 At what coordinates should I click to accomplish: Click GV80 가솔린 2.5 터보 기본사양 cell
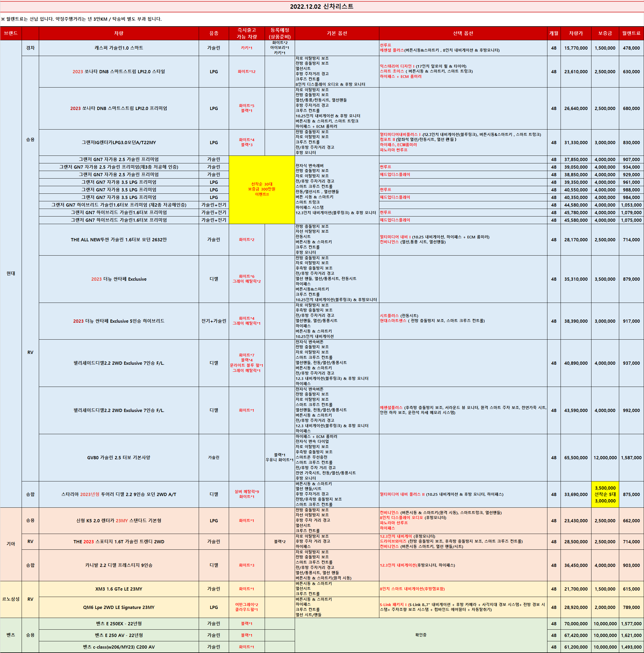(x=119, y=457)
